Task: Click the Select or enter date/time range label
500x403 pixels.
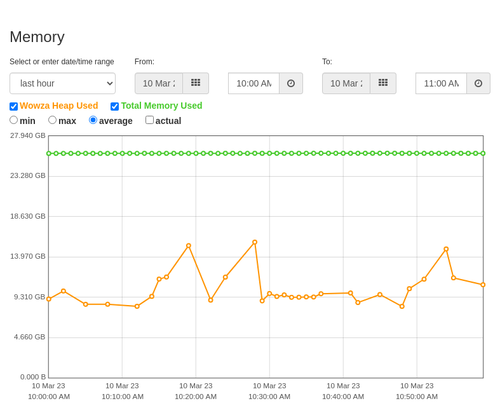Action: point(62,62)
